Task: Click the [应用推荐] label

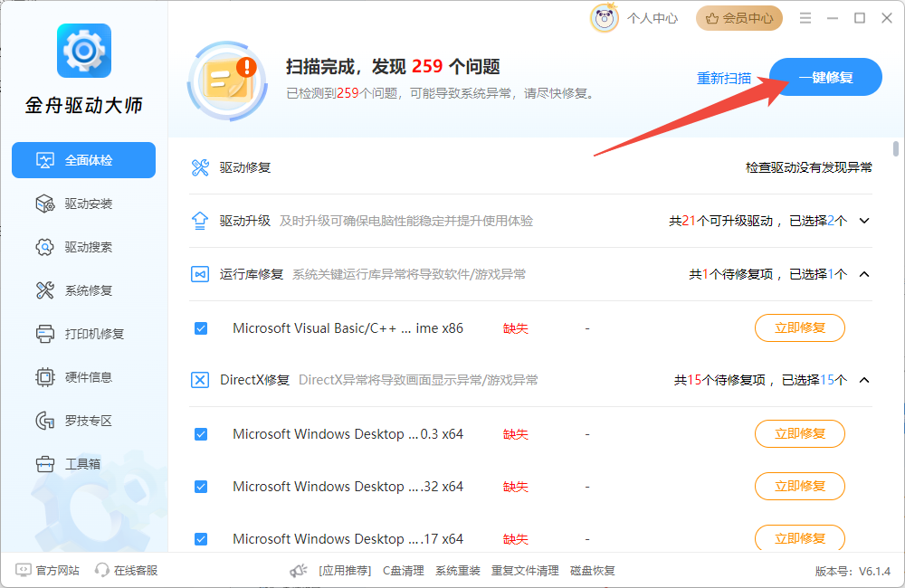Action: [345, 571]
